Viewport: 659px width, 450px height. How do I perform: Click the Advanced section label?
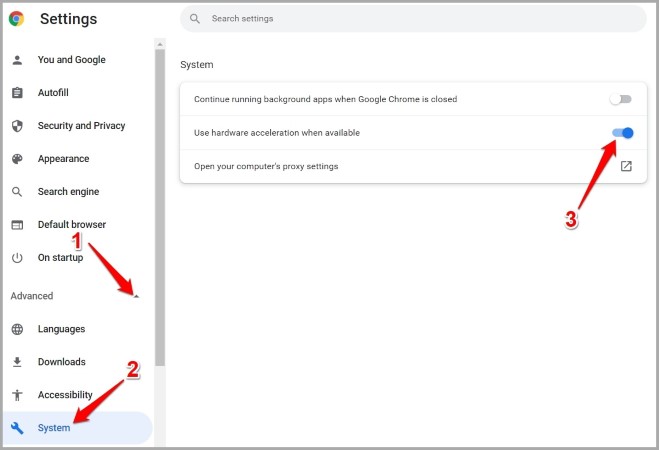point(32,296)
